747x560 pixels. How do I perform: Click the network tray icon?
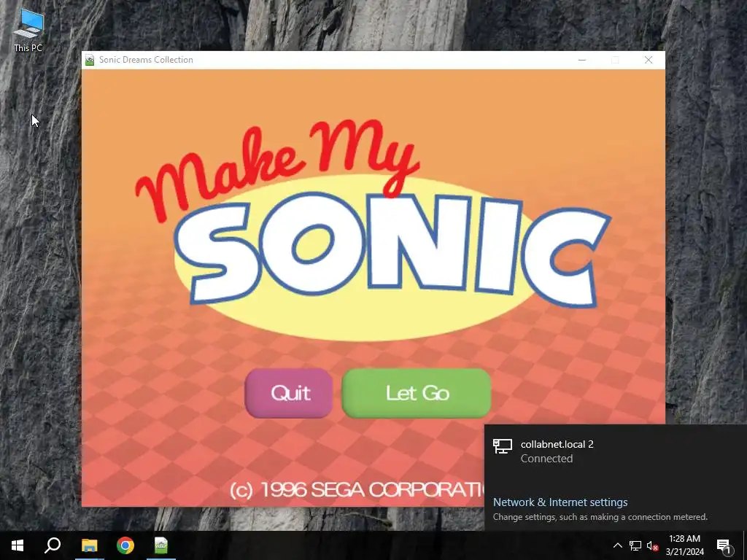pyautogui.click(x=635, y=545)
